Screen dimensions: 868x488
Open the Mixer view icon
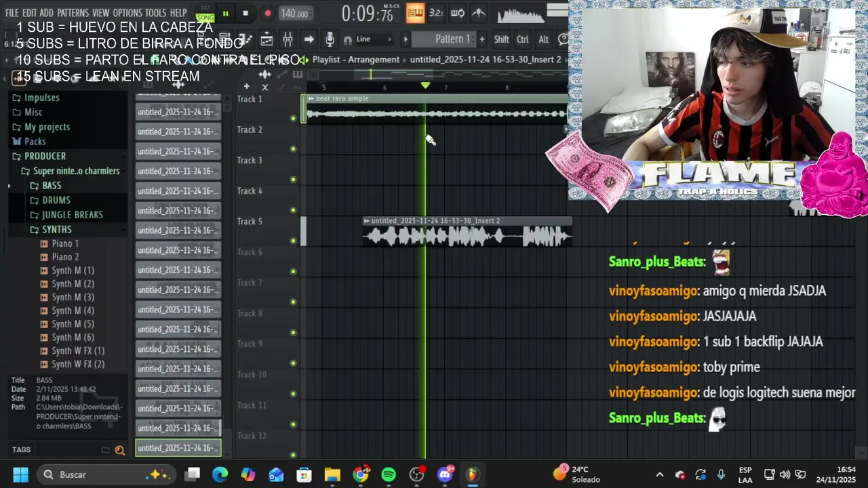pyautogui.click(x=288, y=39)
